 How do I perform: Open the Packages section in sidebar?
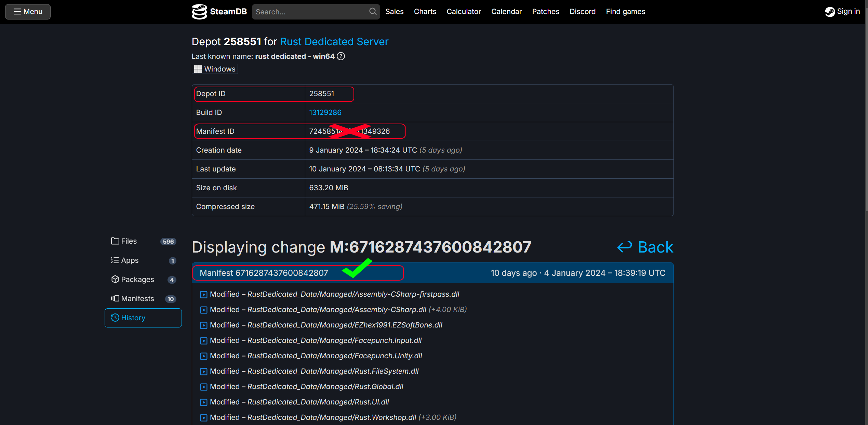click(137, 279)
